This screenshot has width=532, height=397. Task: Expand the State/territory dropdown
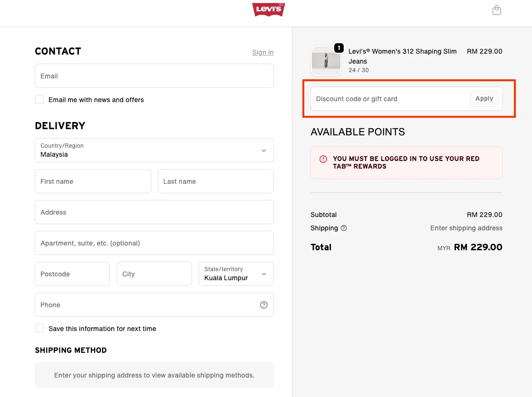(x=236, y=274)
